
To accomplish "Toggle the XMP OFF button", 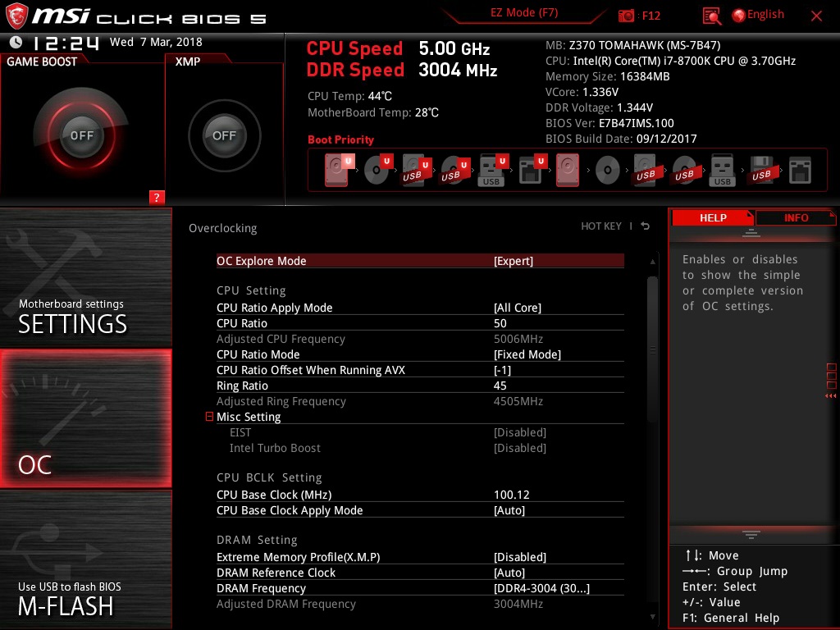I will 224,135.
